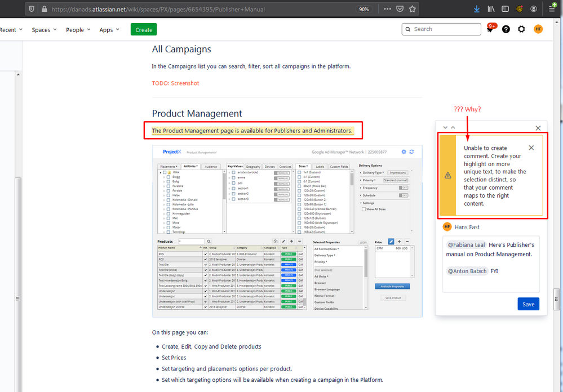Image resolution: width=563 pixels, height=392 pixels.
Task: Click the page vertical scrollbar thumb
Action: coord(557,300)
